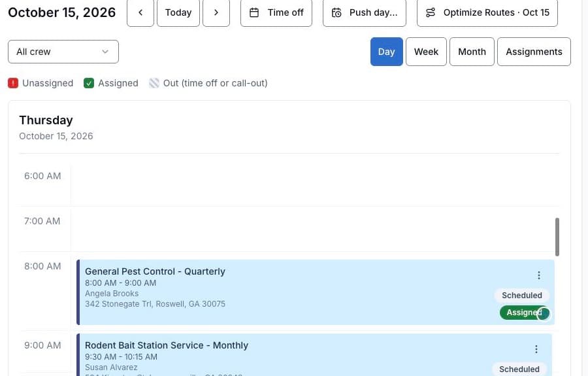The width and height of the screenshot is (588, 376).
Task: Click the Today button
Action: point(178,13)
